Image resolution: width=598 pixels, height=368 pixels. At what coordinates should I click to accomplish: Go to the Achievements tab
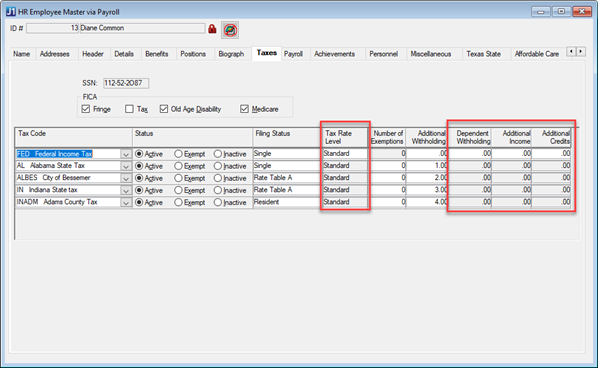pos(334,54)
